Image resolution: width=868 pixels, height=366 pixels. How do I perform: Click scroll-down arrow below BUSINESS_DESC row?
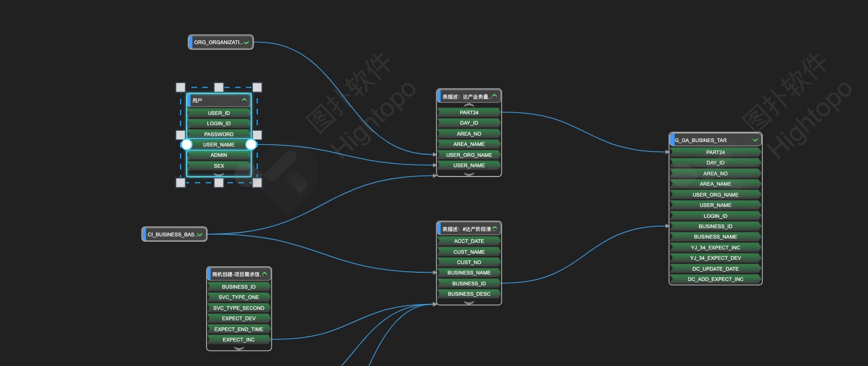click(x=469, y=302)
